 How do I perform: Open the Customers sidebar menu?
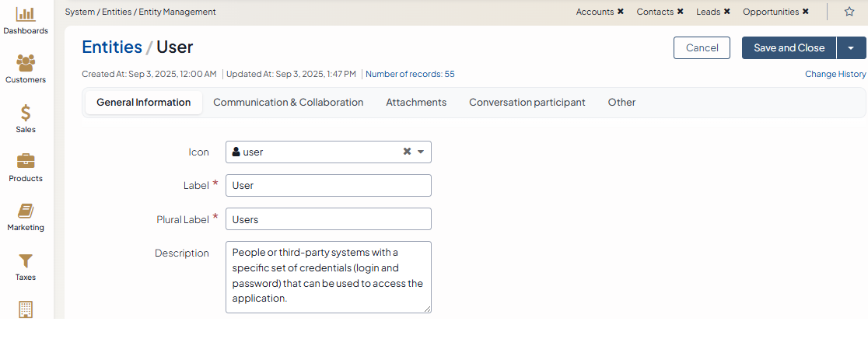26,63
